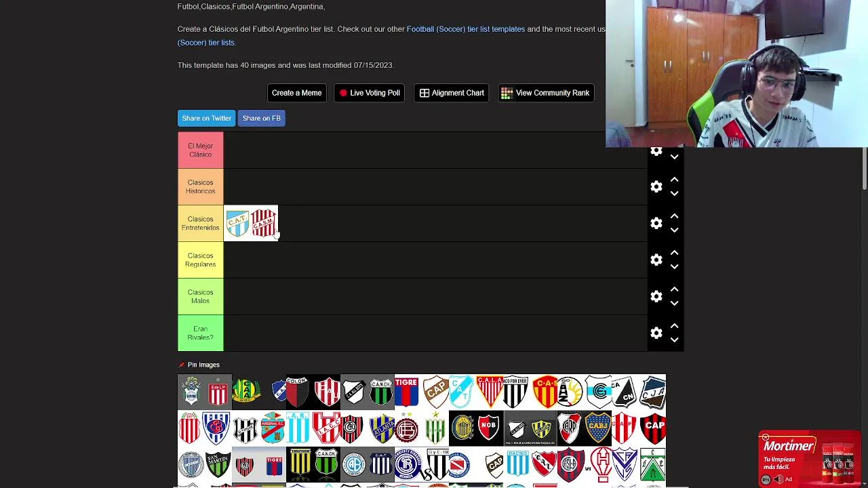Move Eran Rivales row down
Screen dimensions: 868x488
click(674, 340)
